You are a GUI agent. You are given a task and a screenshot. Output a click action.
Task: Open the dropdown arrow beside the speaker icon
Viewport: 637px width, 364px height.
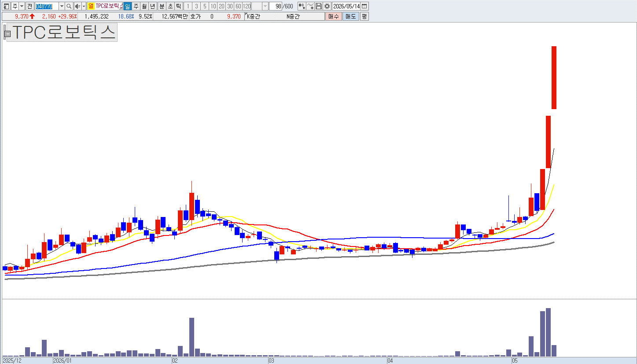(84, 6)
